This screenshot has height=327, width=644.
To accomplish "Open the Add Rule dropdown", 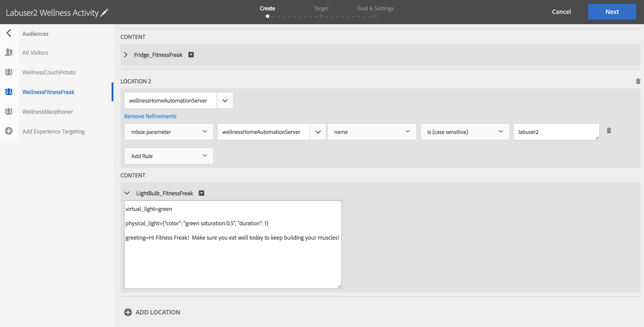I will (169, 156).
